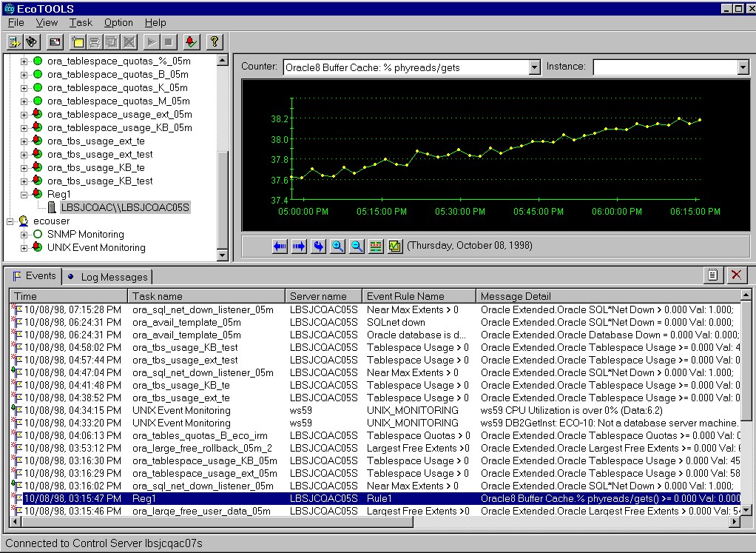The width and height of the screenshot is (756, 553).
Task: Expand the UNIX Event Monitoring node
Action: (x=24, y=248)
